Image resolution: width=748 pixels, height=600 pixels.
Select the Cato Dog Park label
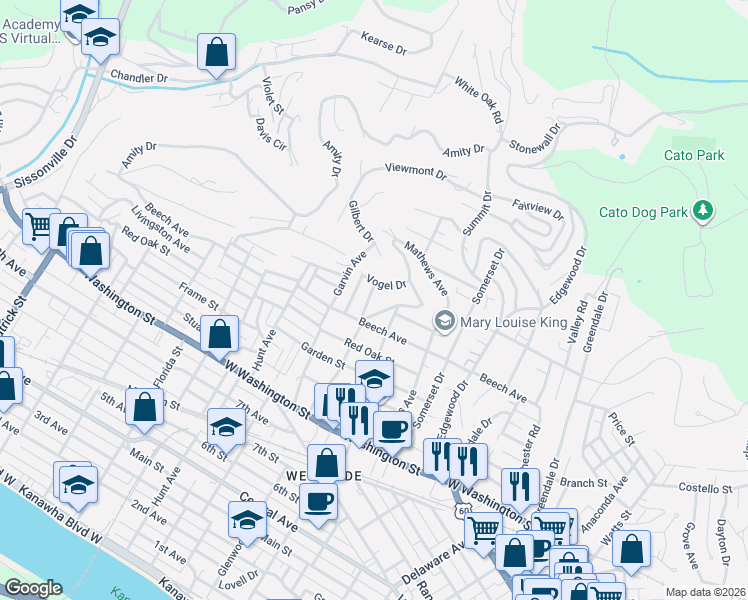click(643, 212)
